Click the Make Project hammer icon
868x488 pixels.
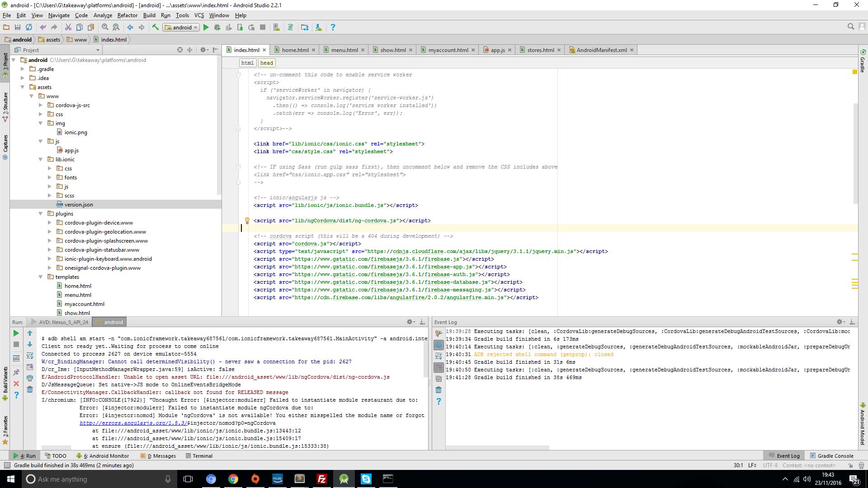(x=156, y=28)
